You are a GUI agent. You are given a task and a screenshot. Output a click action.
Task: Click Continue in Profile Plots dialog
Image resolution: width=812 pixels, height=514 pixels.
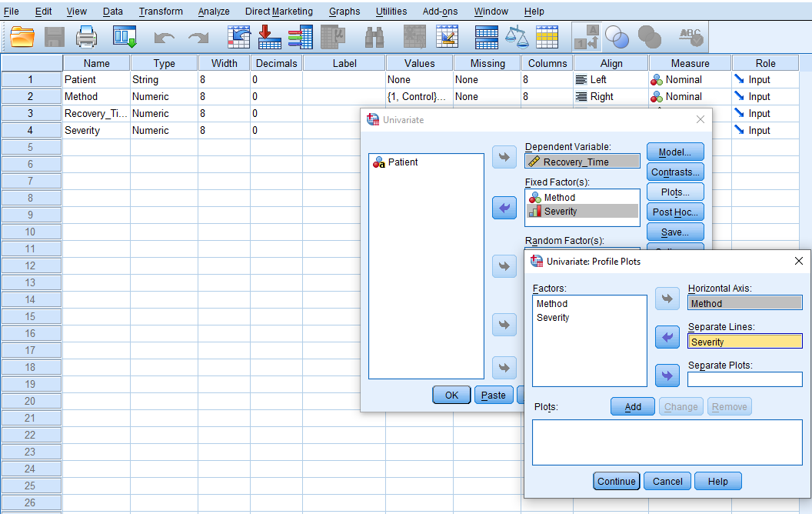[x=616, y=482]
